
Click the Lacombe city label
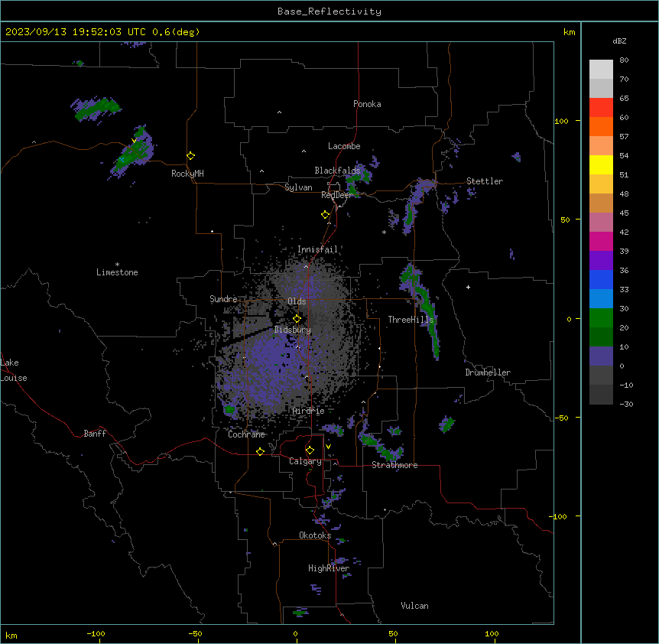344,146
